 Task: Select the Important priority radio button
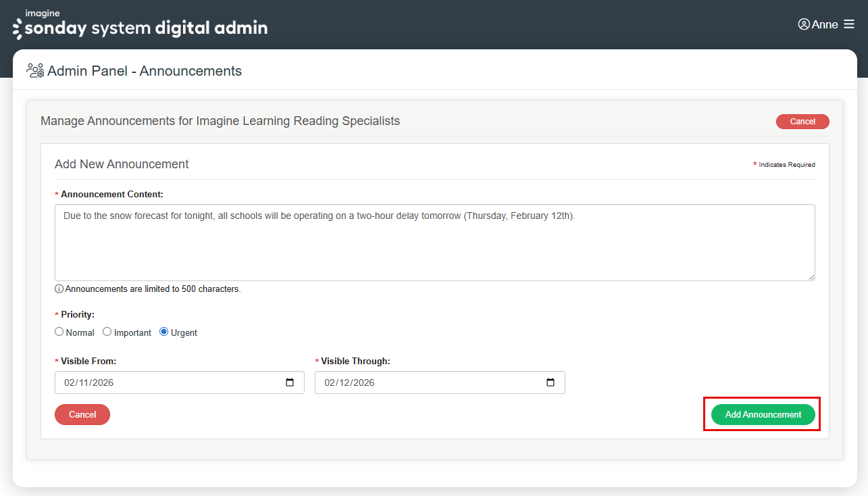click(107, 332)
